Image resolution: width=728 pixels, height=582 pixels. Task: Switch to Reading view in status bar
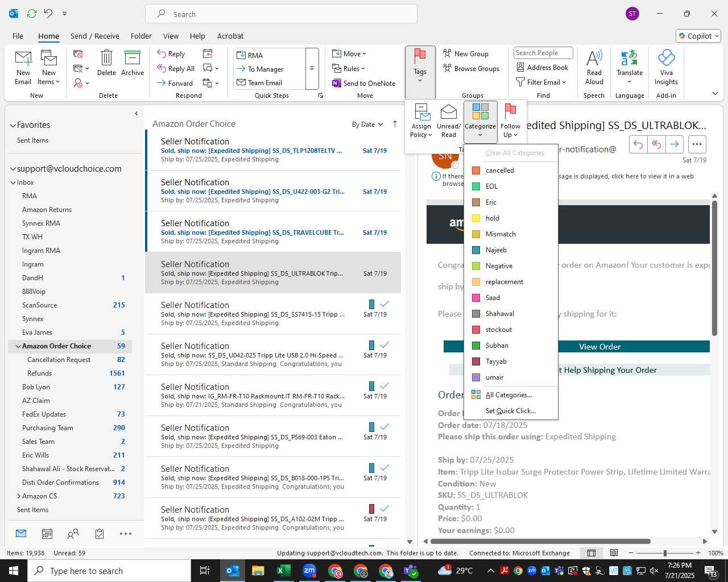pos(614,553)
